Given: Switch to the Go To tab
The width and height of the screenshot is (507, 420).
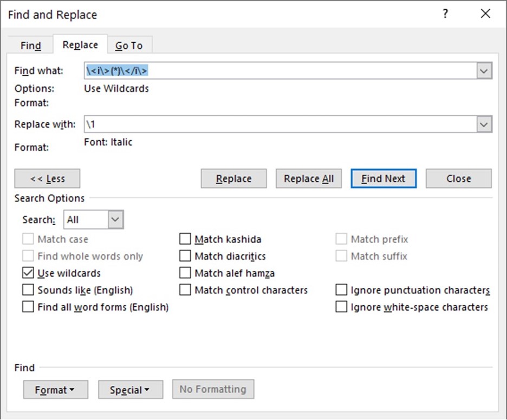Looking at the screenshot, I should tap(129, 45).
